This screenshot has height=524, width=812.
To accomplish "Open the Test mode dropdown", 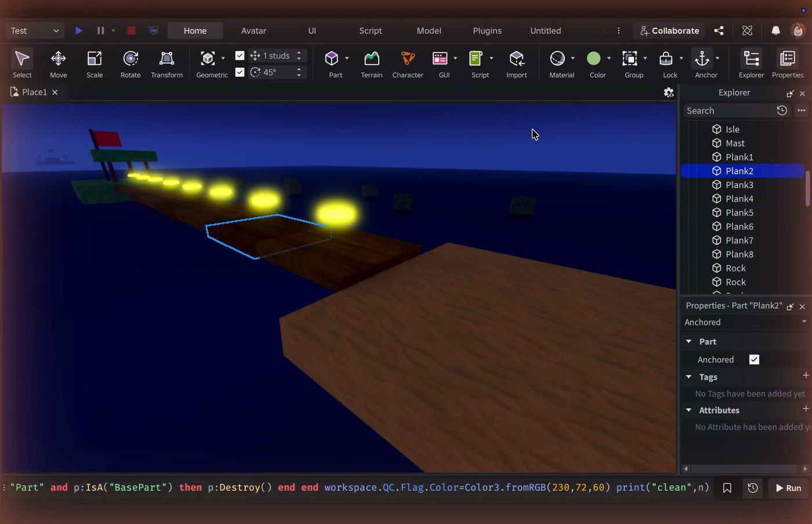I will pos(35,31).
